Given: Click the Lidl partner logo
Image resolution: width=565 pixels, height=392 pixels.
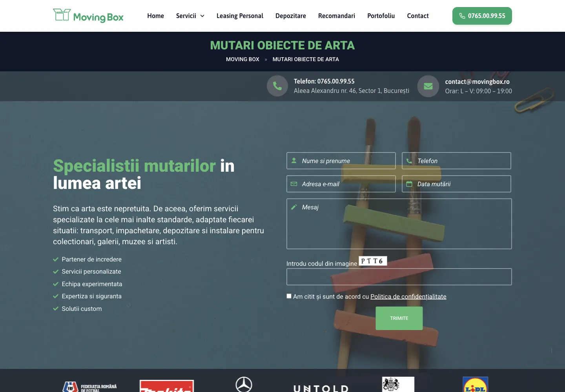Looking at the screenshot, I should point(475,385).
